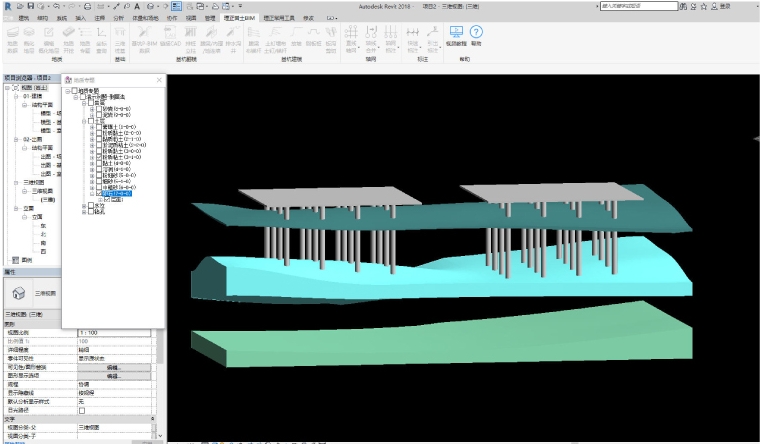The image size is (760, 444).
Task: Expand the 桩孔 node in geology tree
Action: coord(83,211)
